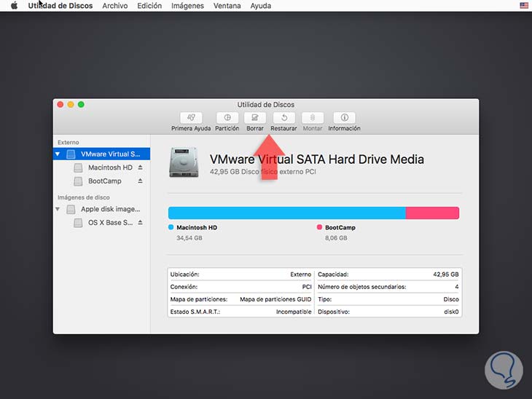Viewport: 532px width, 399px height.
Task: Click the 42,95 GB Capacidad value
Action: click(x=446, y=274)
